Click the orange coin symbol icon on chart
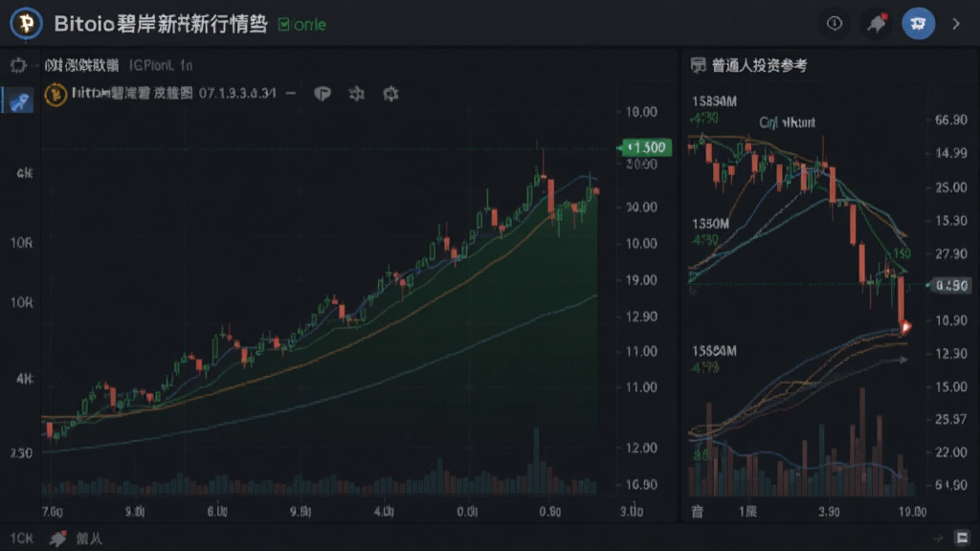The width and height of the screenshot is (980, 551). (x=56, y=95)
